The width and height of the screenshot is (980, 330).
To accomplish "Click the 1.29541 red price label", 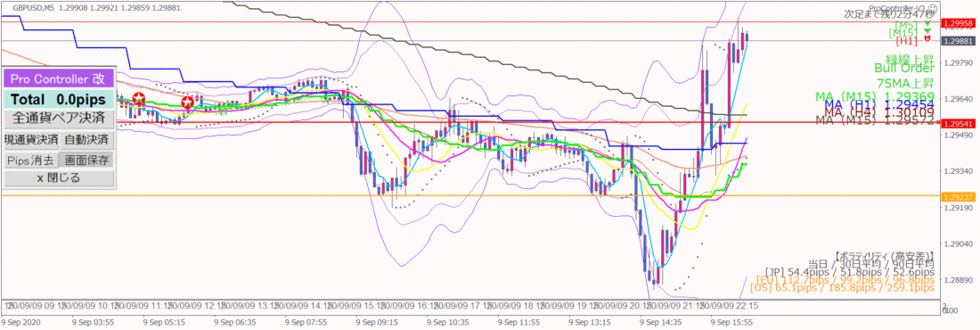I will (x=958, y=123).
